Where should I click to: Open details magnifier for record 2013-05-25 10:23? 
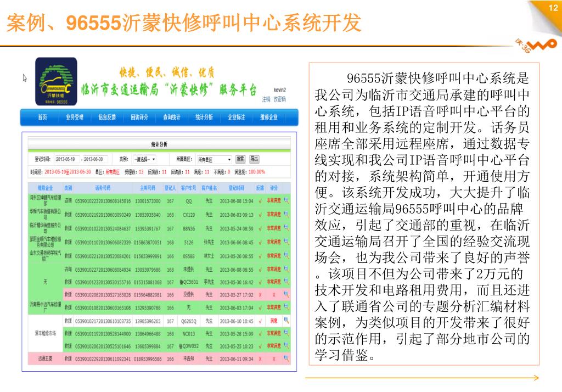point(286,345)
